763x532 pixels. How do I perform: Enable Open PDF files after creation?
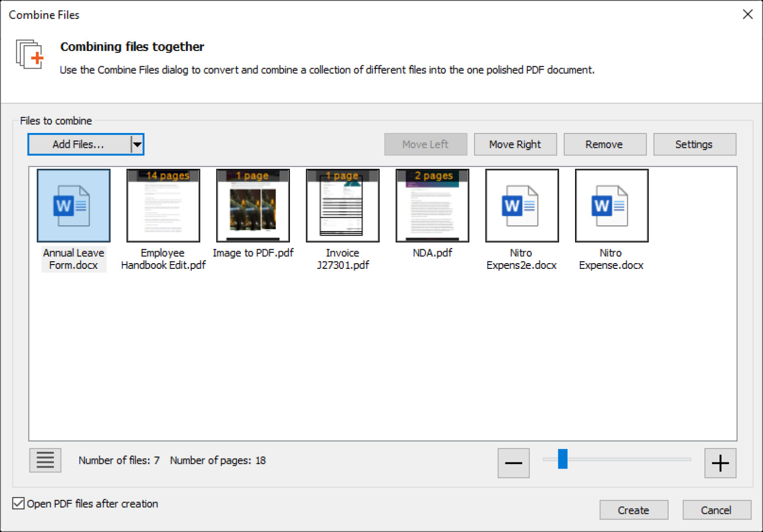click(x=18, y=503)
